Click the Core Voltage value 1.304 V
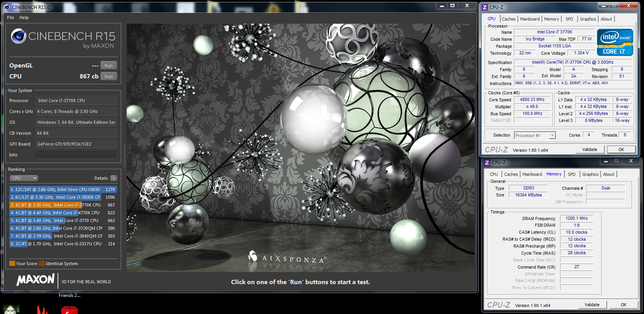The image size is (644, 314). (581, 53)
